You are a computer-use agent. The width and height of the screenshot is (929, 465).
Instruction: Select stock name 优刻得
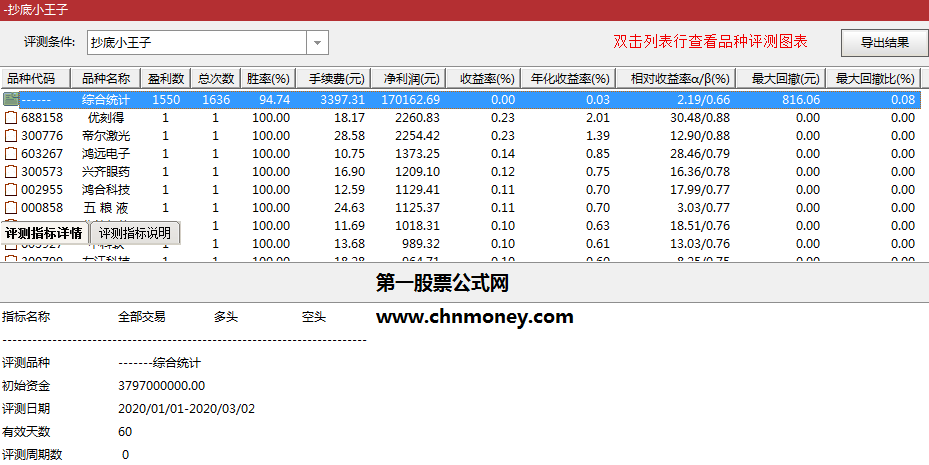[x=105, y=118]
